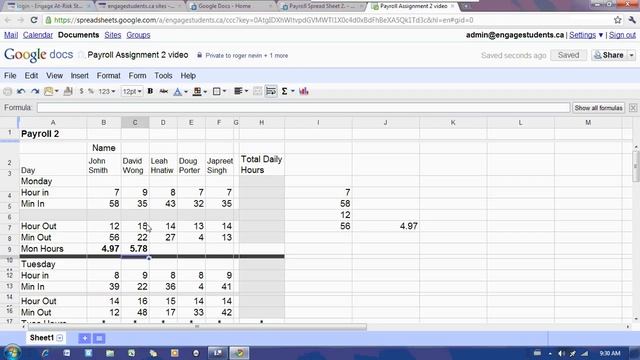Select the Sheet1 tab
Screen dimensions: 640x360
click(x=42, y=338)
